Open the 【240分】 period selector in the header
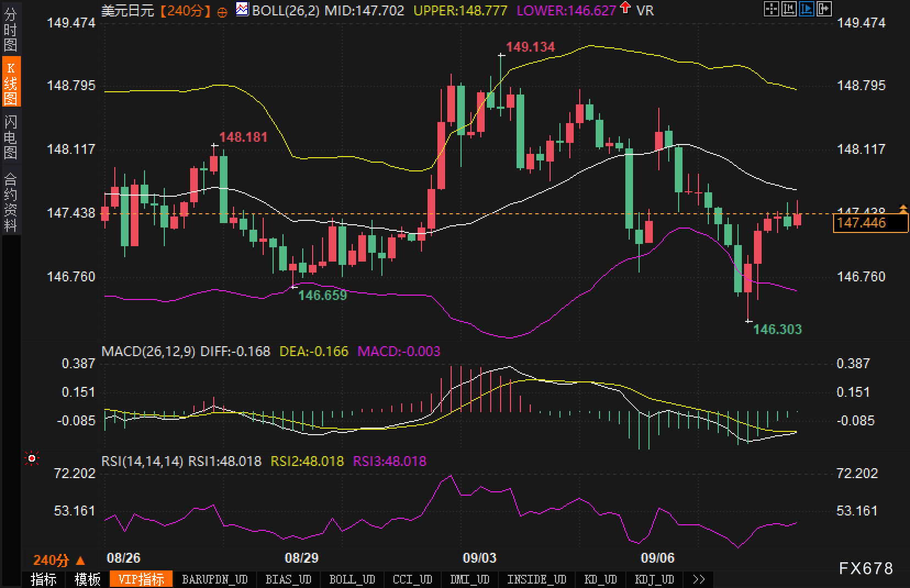The image size is (910, 588). pyautogui.click(x=185, y=10)
